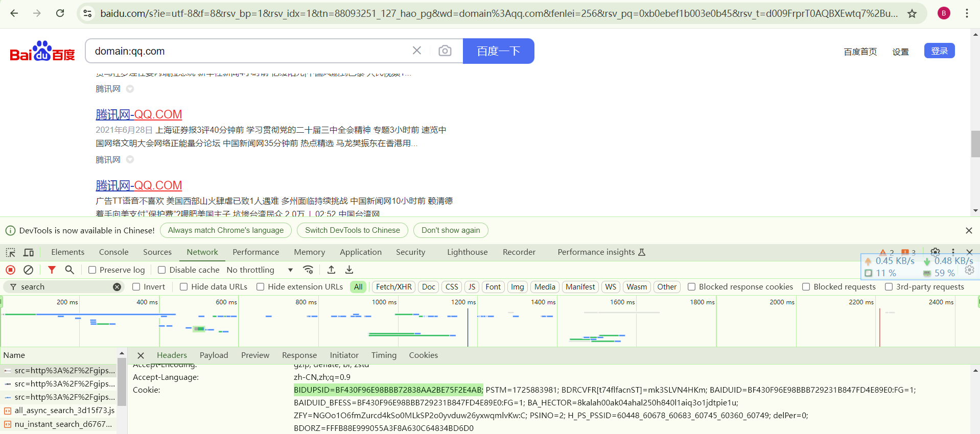Viewport: 980px width, 434px height.
Task: Filter requests by Fetch/XHR
Action: coord(394,287)
